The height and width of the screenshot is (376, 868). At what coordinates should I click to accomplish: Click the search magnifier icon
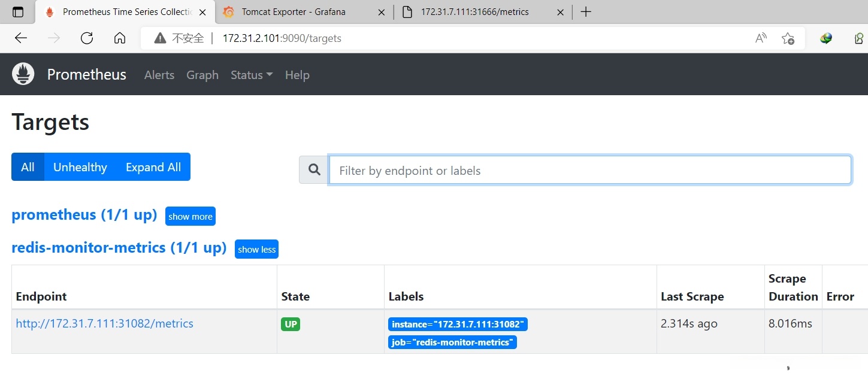click(314, 170)
